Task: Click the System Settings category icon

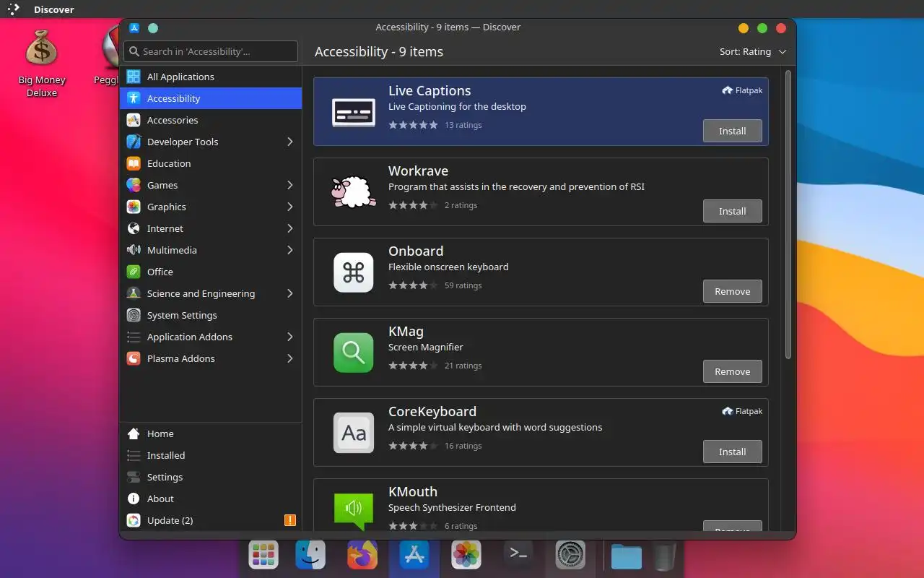Action: [x=133, y=315]
